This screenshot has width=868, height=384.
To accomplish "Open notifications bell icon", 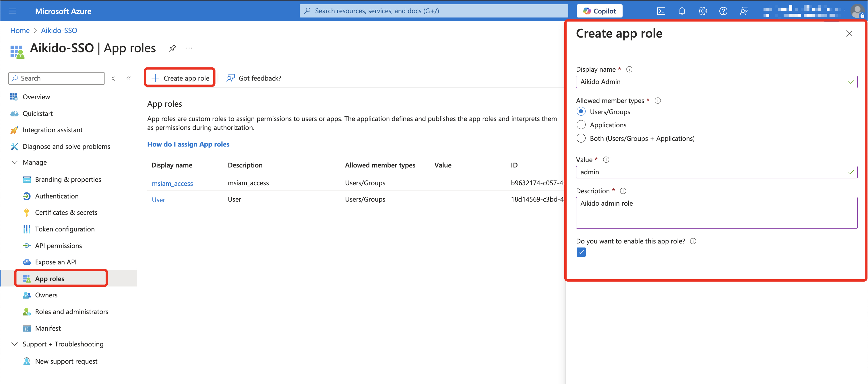I will point(682,11).
